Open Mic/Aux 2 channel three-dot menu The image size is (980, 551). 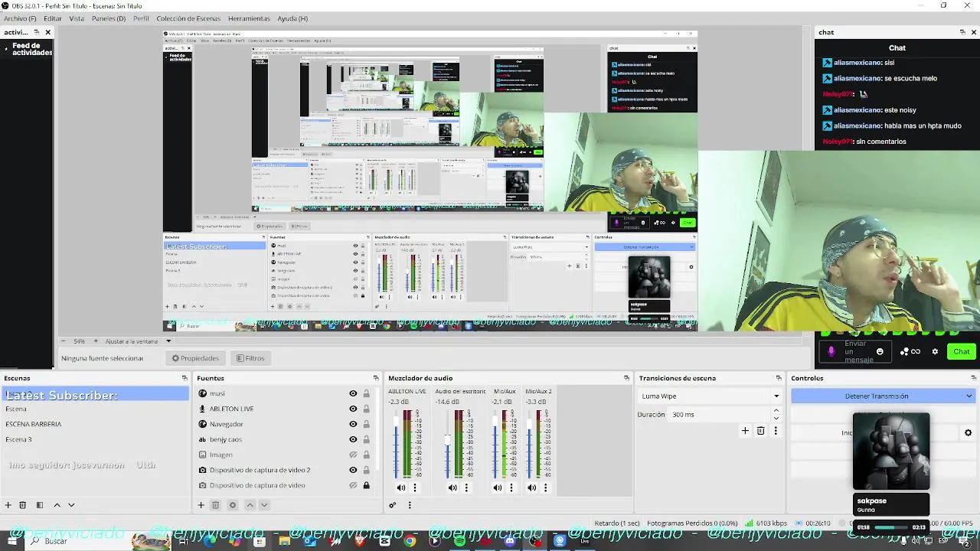coord(545,487)
